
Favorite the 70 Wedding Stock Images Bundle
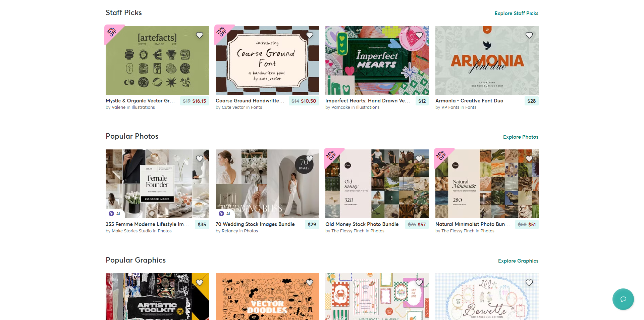click(x=310, y=159)
